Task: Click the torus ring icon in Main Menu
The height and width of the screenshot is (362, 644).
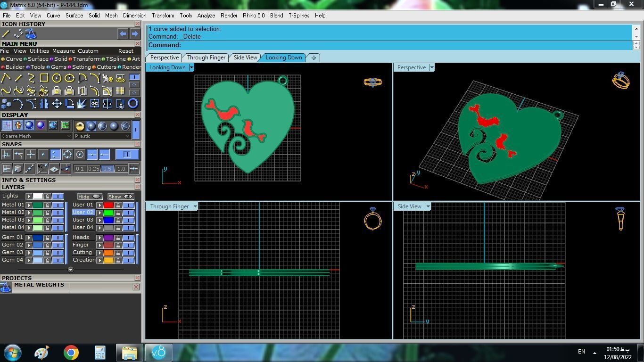Action: click(133, 103)
